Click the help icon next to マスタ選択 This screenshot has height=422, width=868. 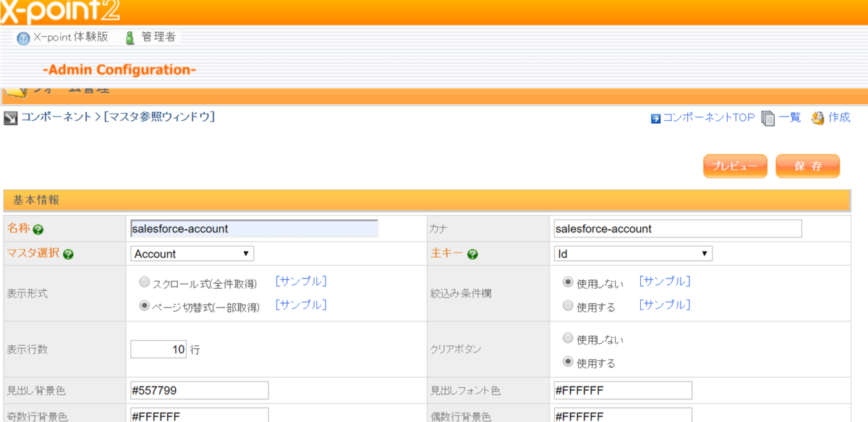tap(68, 254)
